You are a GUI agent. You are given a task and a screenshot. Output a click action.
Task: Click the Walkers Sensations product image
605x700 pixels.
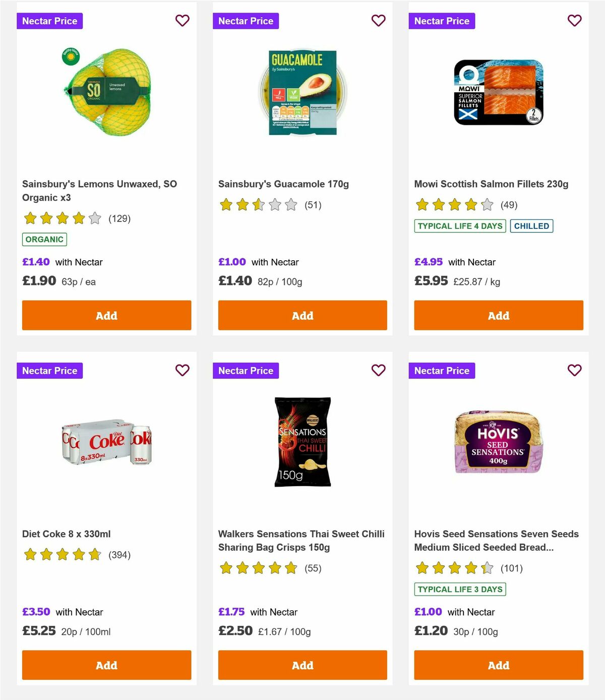click(301, 441)
